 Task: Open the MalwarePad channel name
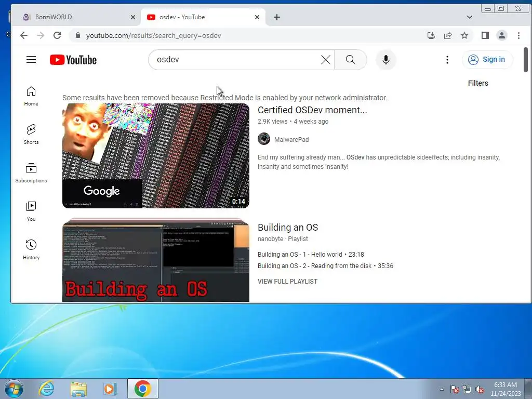(291, 139)
